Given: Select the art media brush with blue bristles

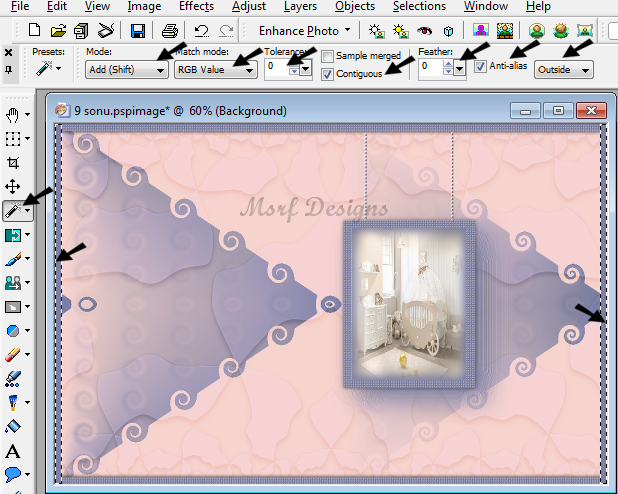Looking at the screenshot, I should click(x=12, y=403).
